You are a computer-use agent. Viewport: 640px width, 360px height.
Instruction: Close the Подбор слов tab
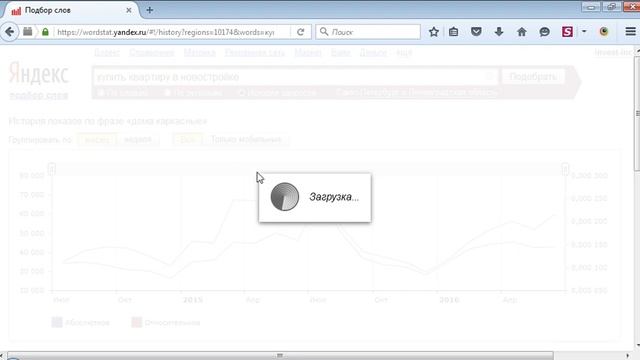pyautogui.click(x=129, y=10)
